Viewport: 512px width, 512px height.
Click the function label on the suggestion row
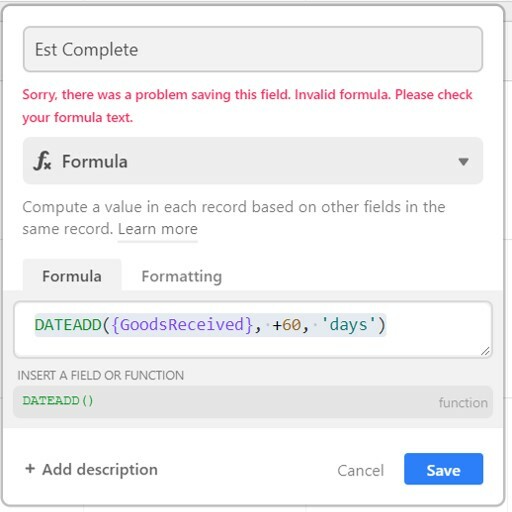point(463,403)
